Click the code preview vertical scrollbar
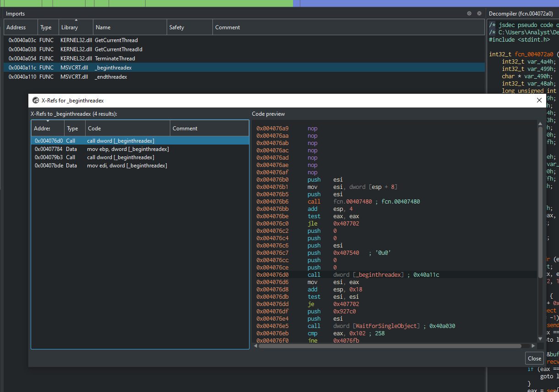 click(x=541, y=201)
